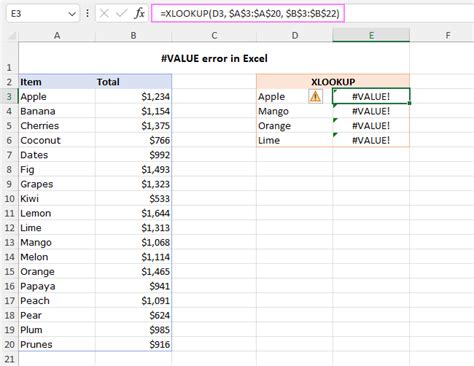This screenshot has height=366, width=474.
Task: Click the three-dot handle beside Name Box
Action: [x=87, y=13]
